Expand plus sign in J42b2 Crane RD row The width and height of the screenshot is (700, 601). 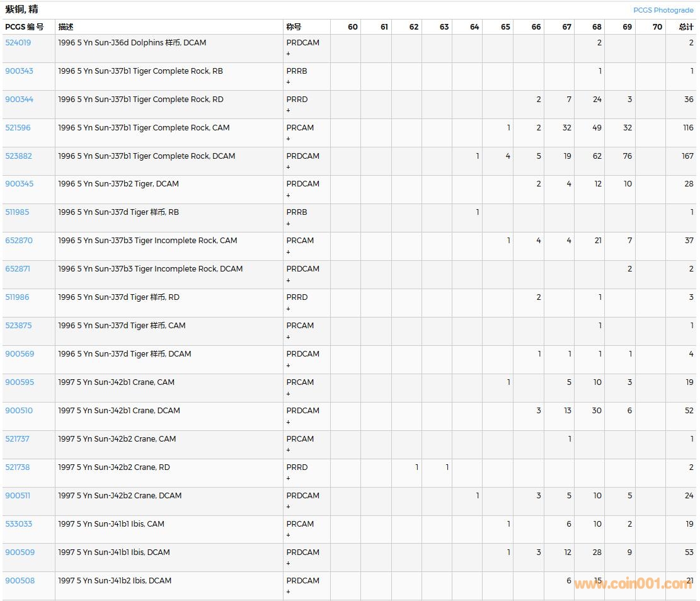289,479
